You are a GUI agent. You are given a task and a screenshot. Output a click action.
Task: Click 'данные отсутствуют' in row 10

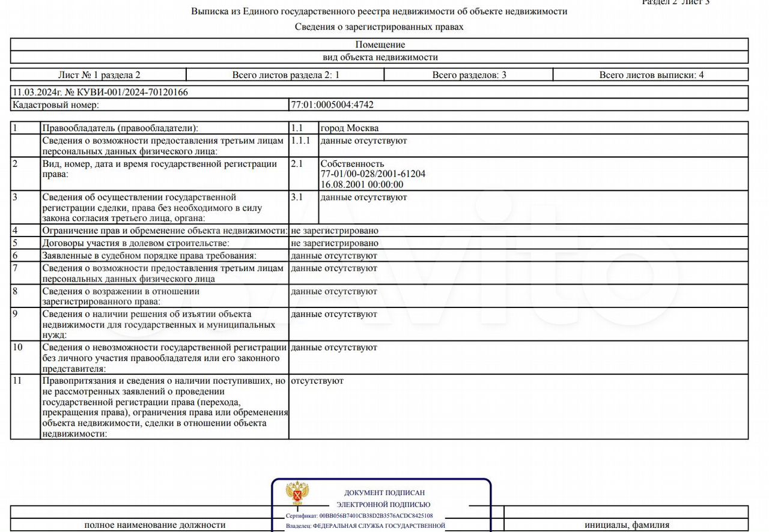[x=334, y=348]
